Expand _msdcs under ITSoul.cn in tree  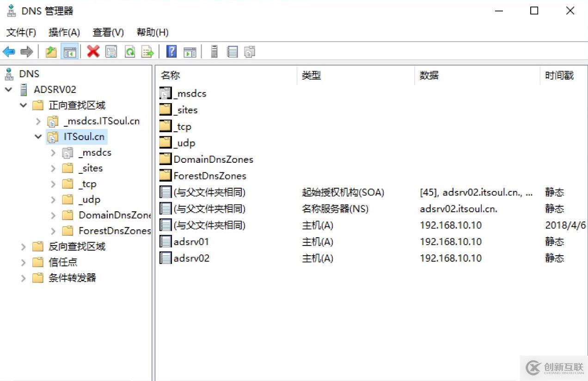click(x=53, y=153)
